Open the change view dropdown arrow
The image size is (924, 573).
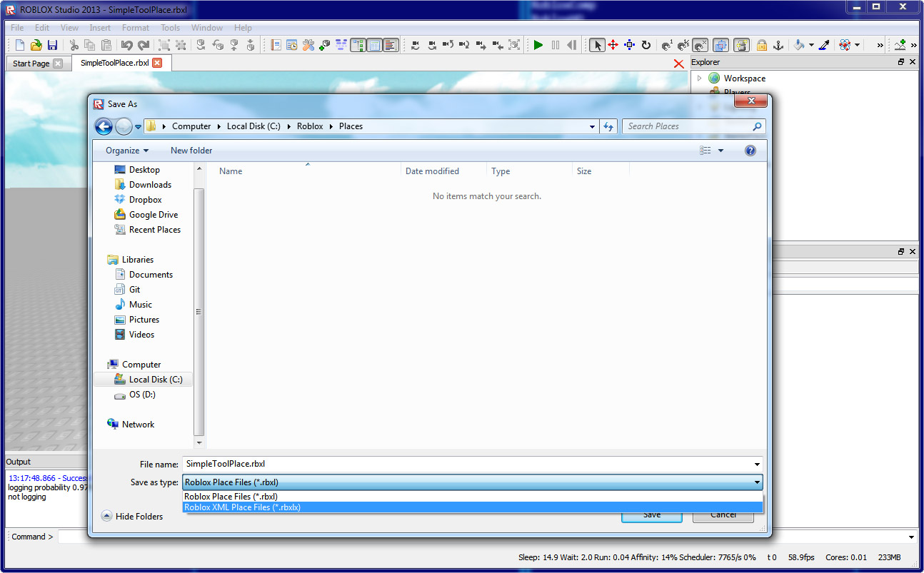[720, 151]
